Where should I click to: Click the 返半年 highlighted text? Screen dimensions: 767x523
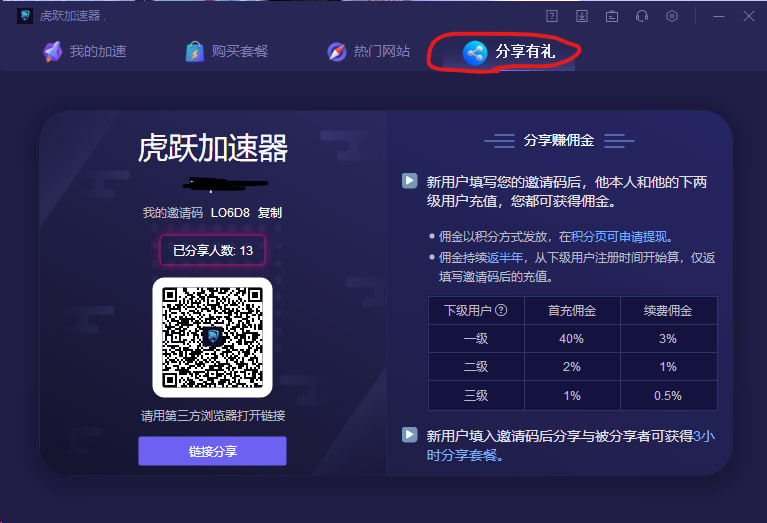[505, 257]
